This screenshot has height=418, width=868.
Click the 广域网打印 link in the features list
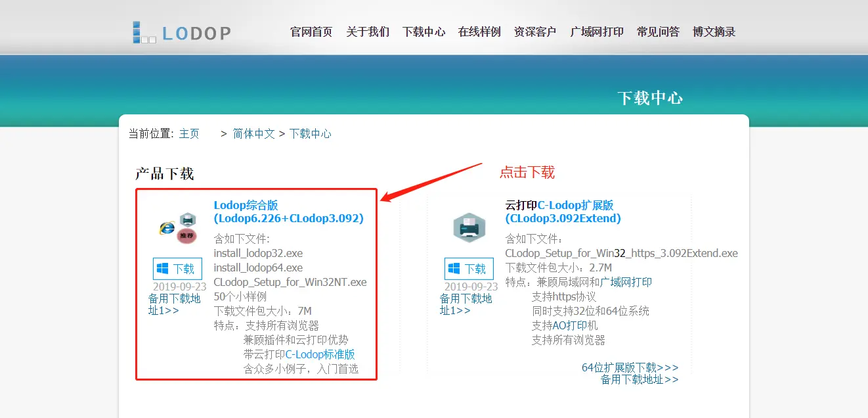[626, 282]
